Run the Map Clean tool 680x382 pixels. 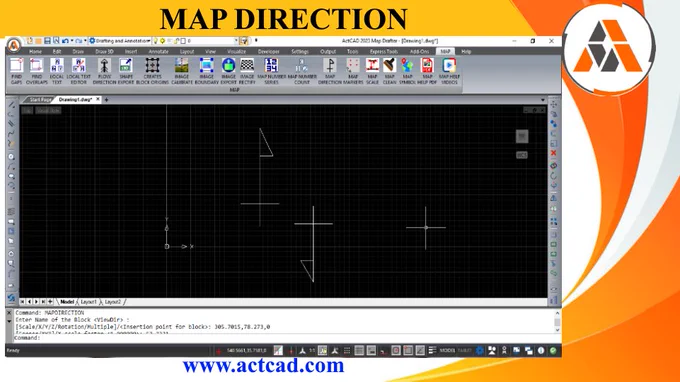389,71
